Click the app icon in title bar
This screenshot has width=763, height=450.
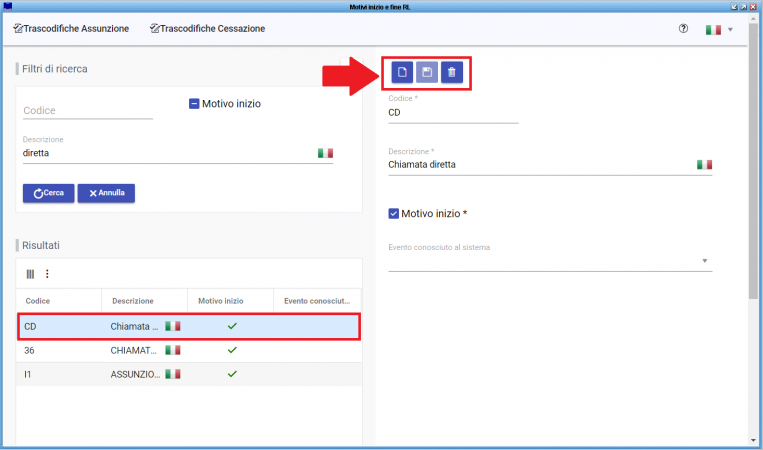point(7,6)
